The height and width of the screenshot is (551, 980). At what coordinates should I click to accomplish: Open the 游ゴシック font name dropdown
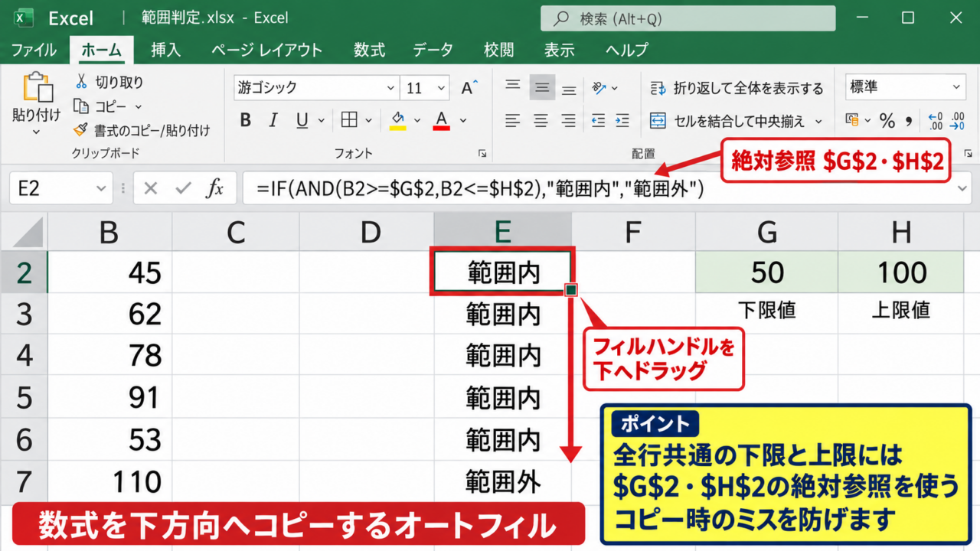click(391, 88)
